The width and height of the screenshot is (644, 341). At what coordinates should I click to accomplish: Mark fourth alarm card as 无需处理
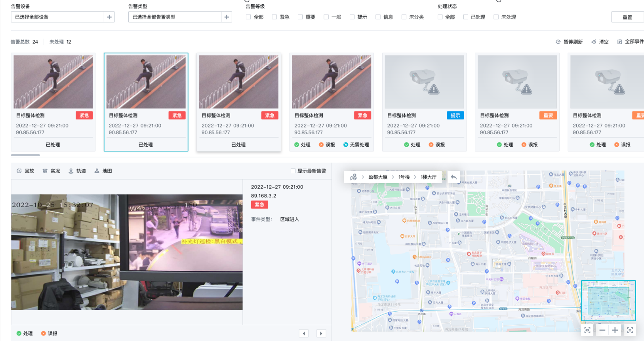click(x=356, y=145)
